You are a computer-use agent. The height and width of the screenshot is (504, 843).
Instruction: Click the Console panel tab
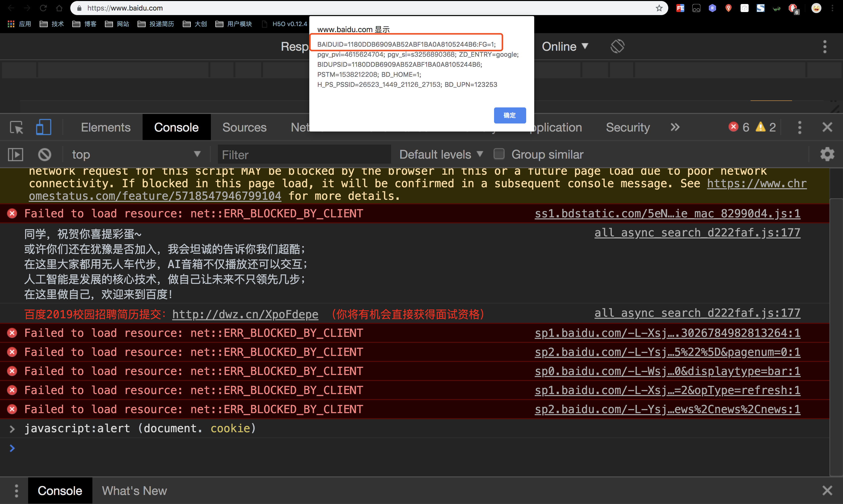tap(176, 127)
